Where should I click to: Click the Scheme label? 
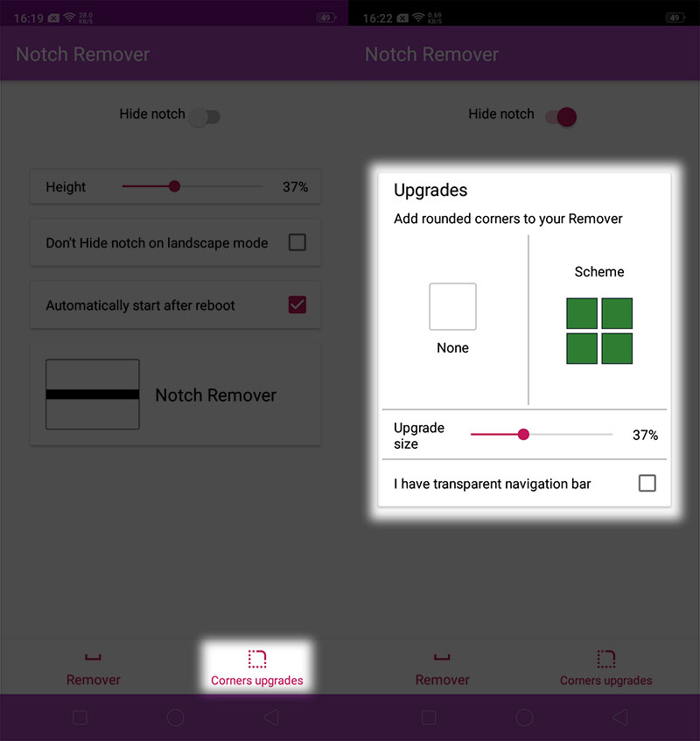point(599,272)
